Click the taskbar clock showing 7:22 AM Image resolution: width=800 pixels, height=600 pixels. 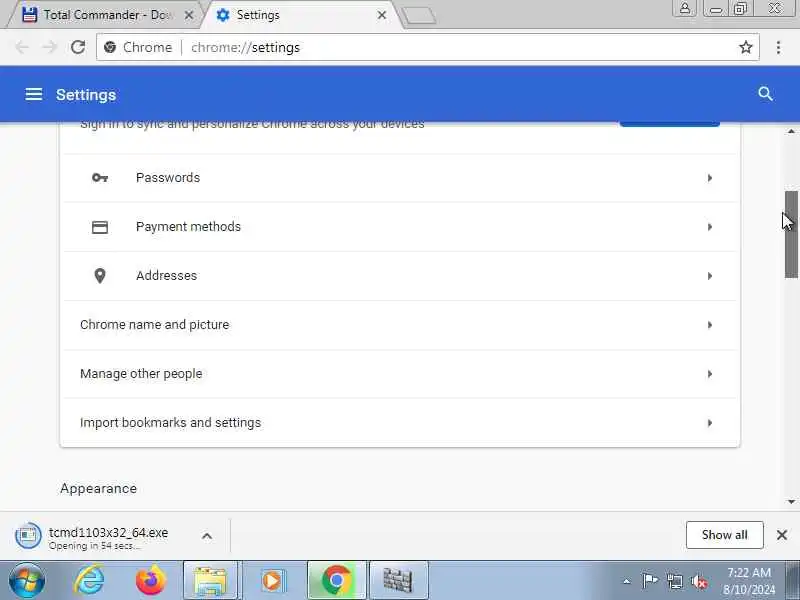point(748,581)
